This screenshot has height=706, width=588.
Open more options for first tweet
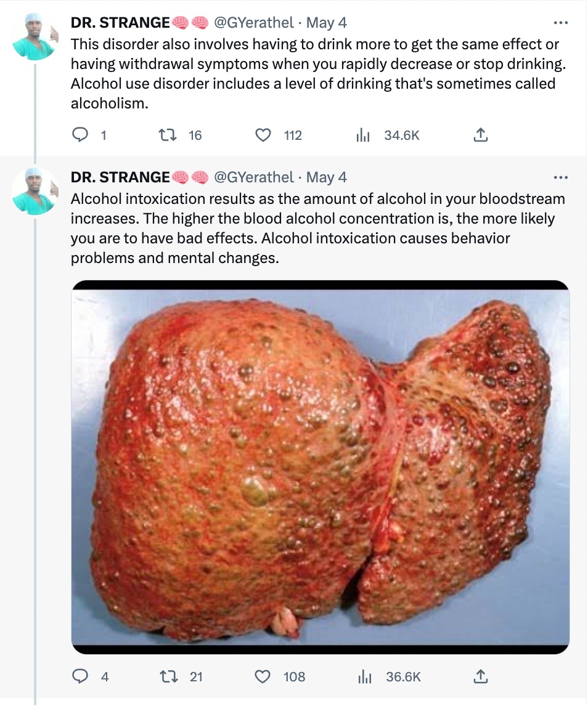(560, 23)
